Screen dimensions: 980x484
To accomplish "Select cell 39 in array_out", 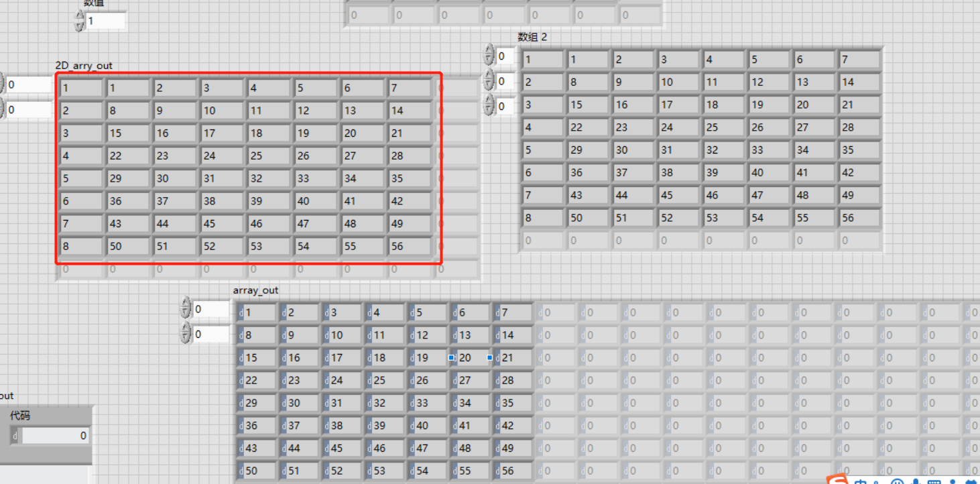I will [385, 426].
